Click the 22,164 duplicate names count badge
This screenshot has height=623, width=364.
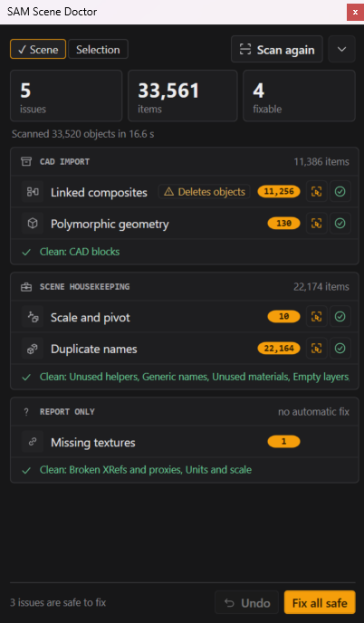tap(279, 349)
